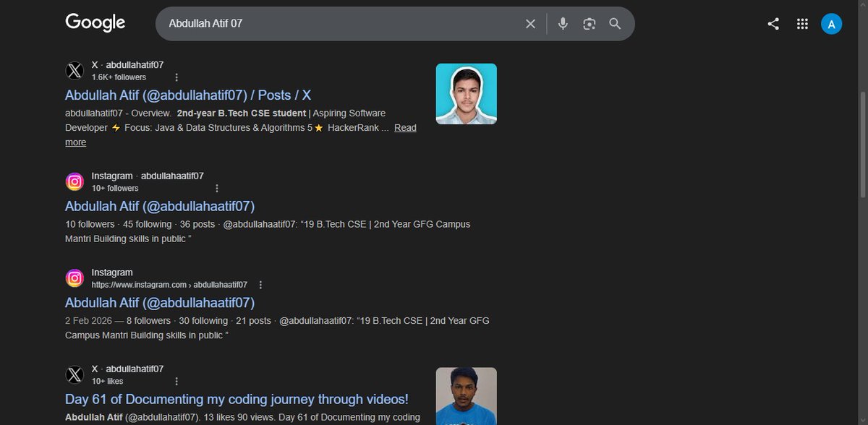This screenshot has width=868, height=425.
Task: Click X favicon of Day 61 result
Action: click(75, 374)
